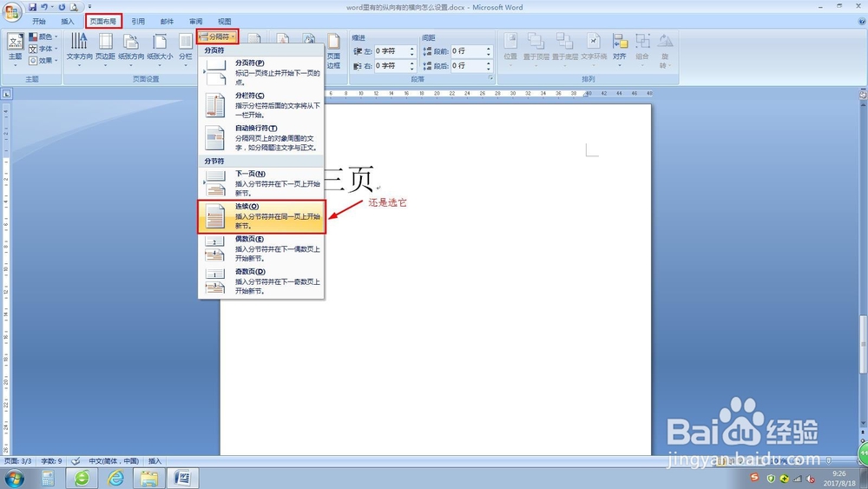Choose the 分栏符(C) column break option
The height and width of the screenshot is (489, 868).
coord(261,105)
